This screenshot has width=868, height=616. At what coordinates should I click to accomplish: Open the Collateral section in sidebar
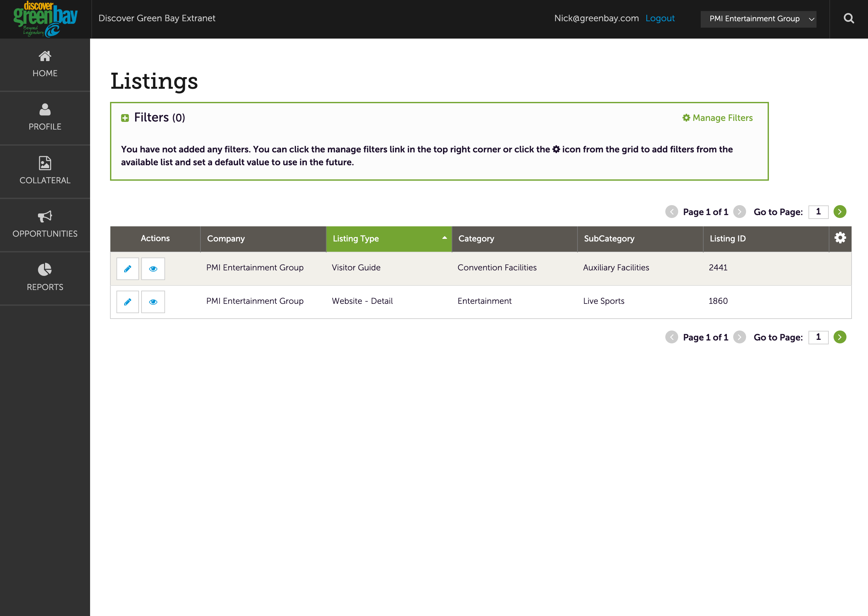tap(45, 171)
